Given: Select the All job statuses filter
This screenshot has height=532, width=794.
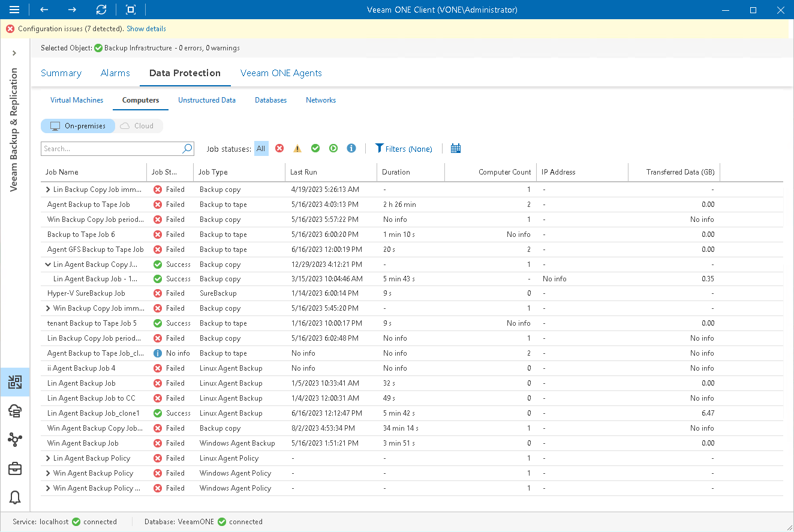Looking at the screenshot, I should pyautogui.click(x=261, y=149).
